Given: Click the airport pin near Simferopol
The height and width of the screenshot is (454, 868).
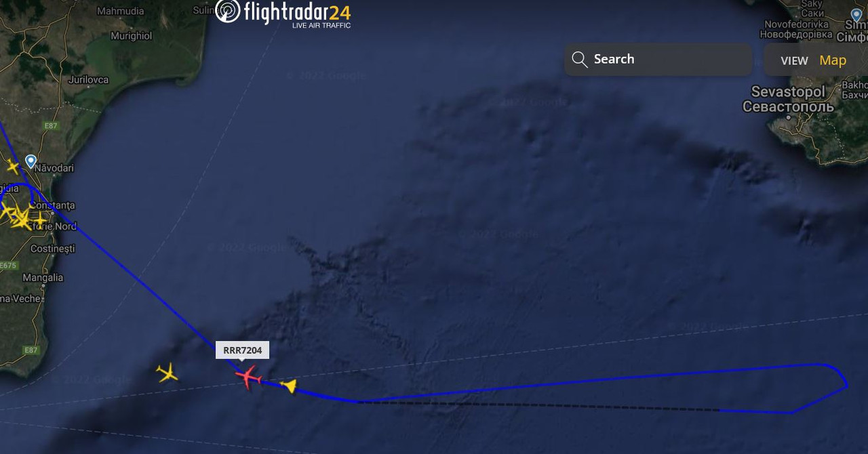Looking at the screenshot, I should 856,15.
